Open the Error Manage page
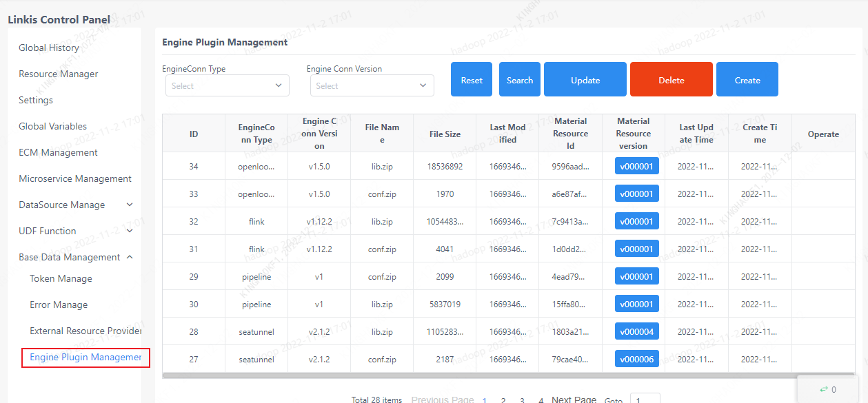This screenshot has width=868, height=403. pyautogui.click(x=59, y=304)
